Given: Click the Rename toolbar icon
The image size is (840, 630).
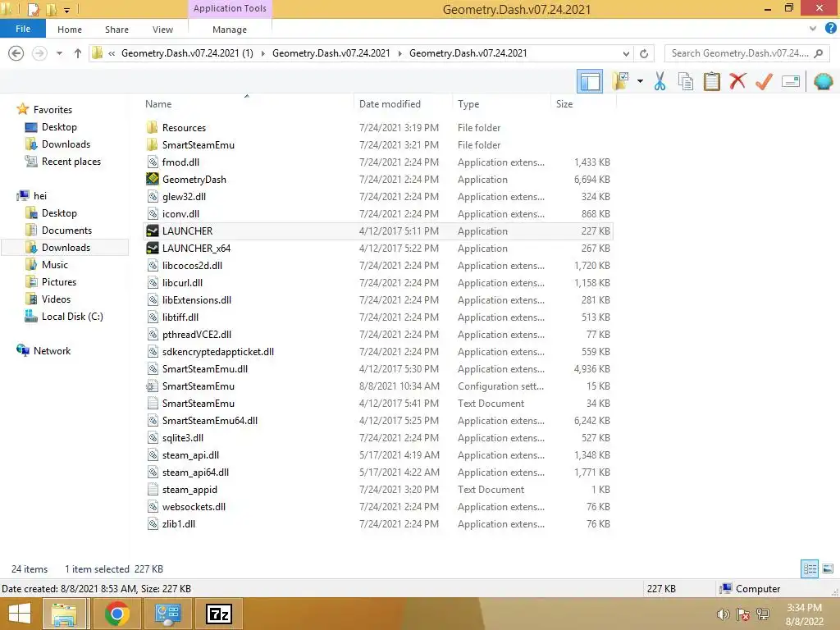Looking at the screenshot, I should (790, 81).
